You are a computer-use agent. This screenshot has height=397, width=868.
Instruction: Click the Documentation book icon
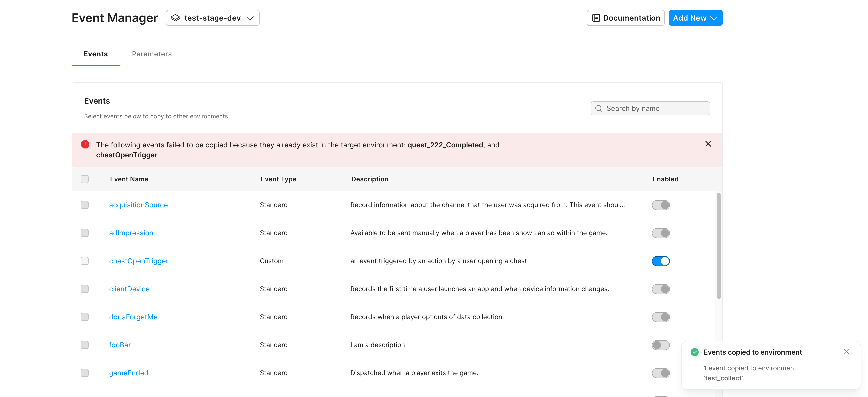click(x=596, y=18)
